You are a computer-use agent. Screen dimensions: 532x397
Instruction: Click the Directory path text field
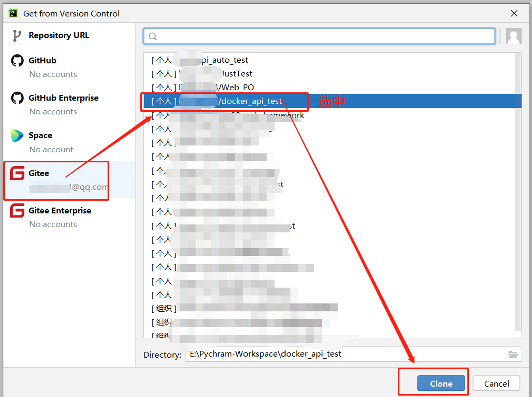tap(346, 354)
